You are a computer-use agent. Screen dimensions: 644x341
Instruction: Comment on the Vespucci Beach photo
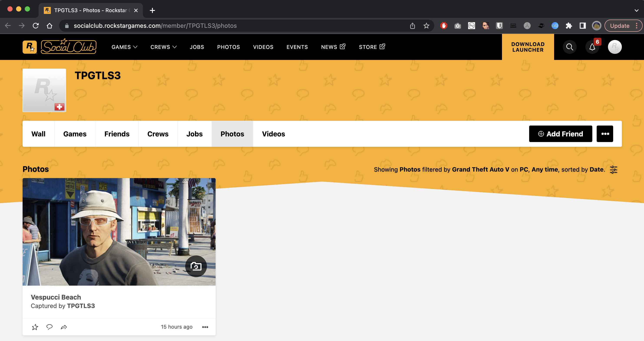pyautogui.click(x=50, y=327)
